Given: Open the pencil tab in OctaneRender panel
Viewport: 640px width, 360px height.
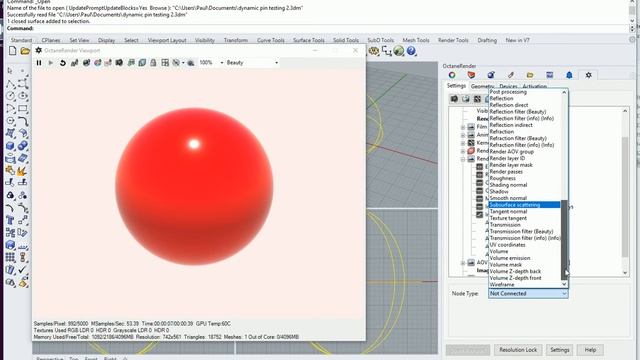Looking at the screenshot, I should [511, 75].
